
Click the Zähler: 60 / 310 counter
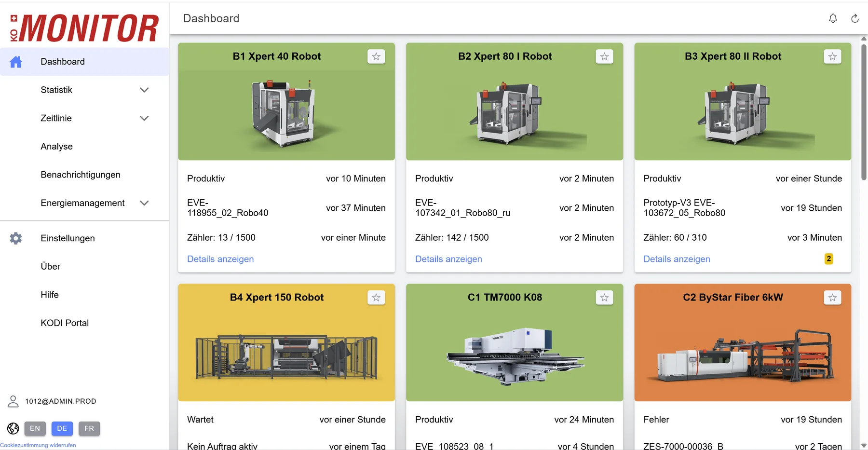pos(675,238)
